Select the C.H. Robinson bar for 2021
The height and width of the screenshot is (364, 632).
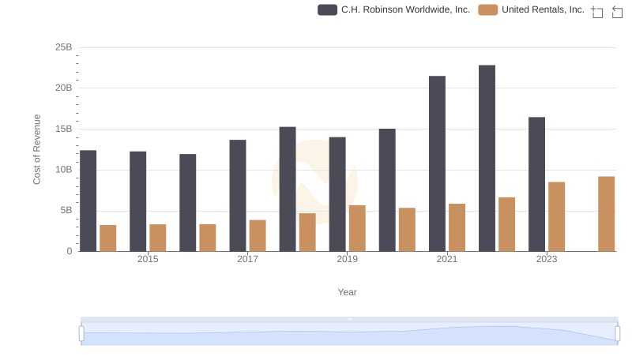tap(437, 163)
